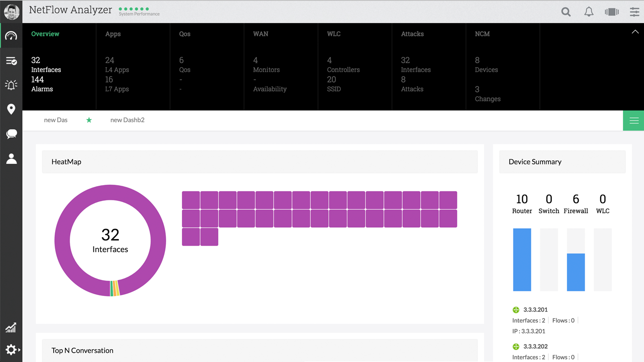The width and height of the screenshot is (644, 362).
Task: Open the user account sidebar icon
Action: click(11, 159)
